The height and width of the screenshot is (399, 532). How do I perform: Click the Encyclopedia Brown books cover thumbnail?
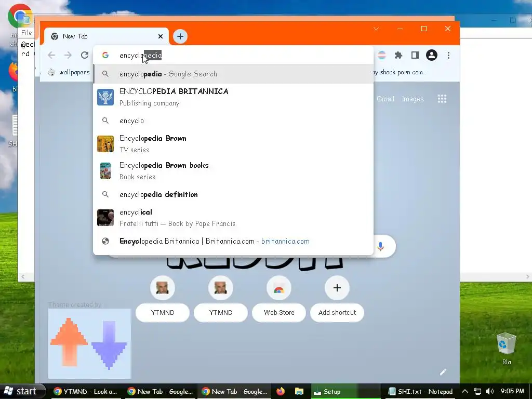click(105, 170)
